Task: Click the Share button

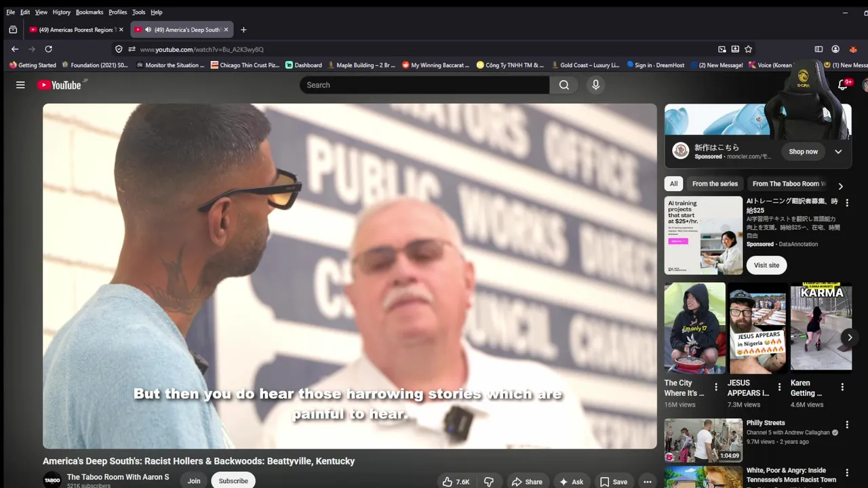Action: click(527, 481)
